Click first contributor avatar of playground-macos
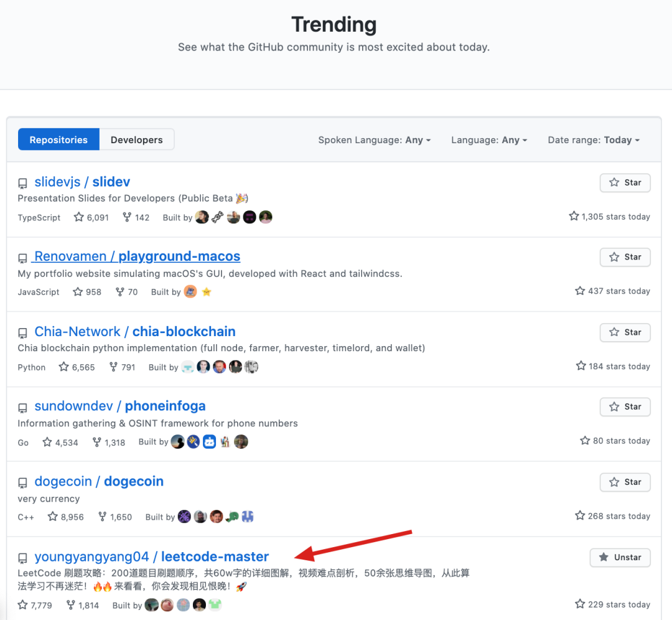Image resolution: width=672 pixels, height=620 pixels. [190, 291]
